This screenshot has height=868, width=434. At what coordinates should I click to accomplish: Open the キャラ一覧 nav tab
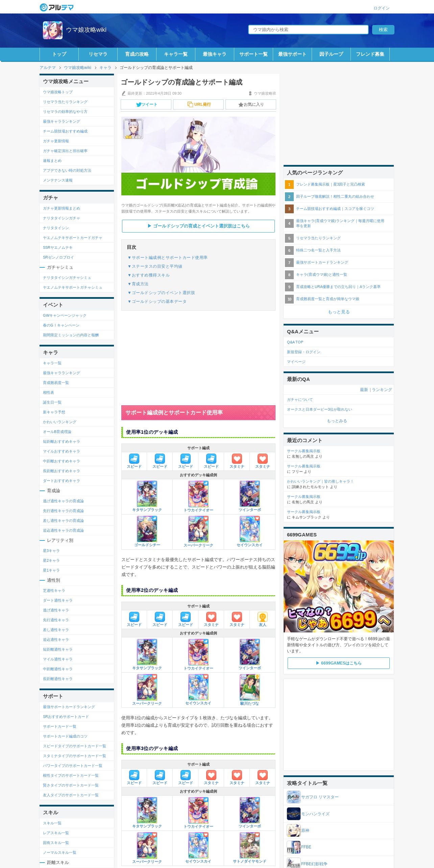(x=176, y=54)
